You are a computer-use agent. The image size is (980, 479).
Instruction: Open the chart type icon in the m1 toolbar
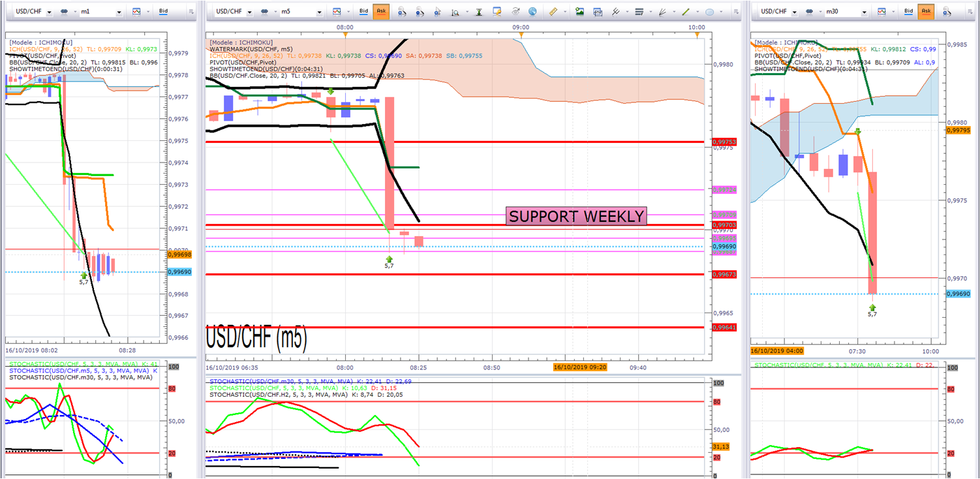click(x=136, y=12)
